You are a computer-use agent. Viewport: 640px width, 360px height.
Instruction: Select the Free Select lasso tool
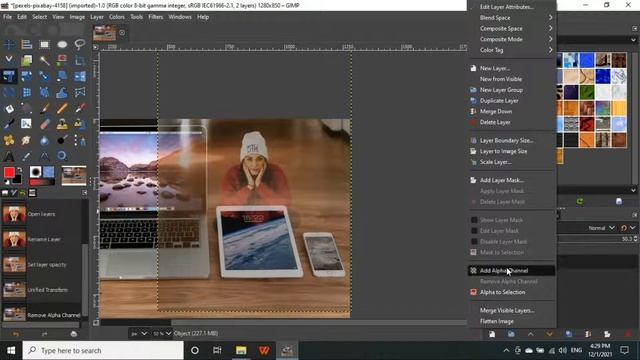coord(80,44)
